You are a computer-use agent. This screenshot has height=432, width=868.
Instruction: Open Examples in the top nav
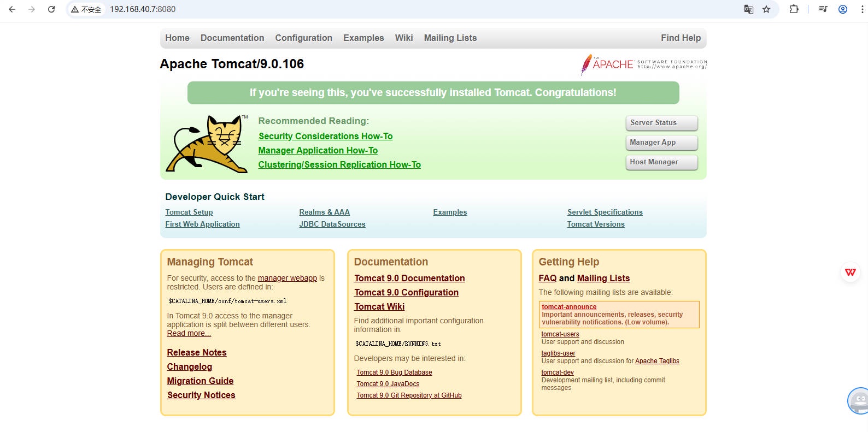tap(363, 38)
